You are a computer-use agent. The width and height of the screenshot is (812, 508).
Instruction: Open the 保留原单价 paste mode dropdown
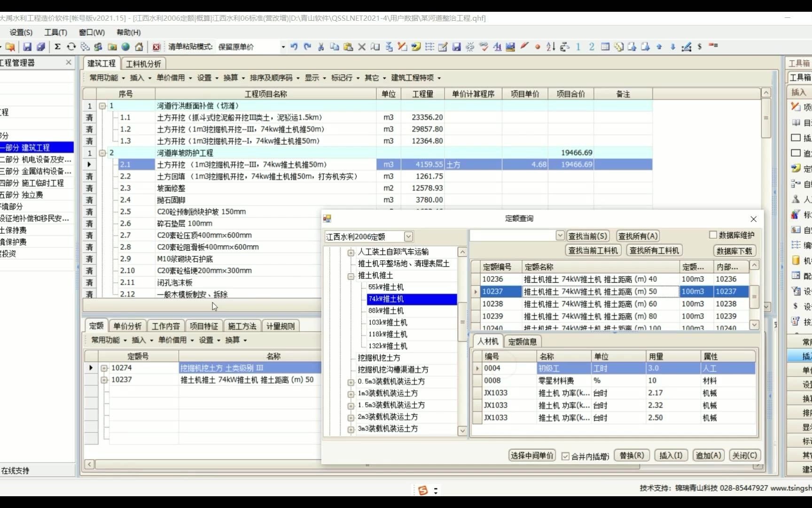click(283, 47)
